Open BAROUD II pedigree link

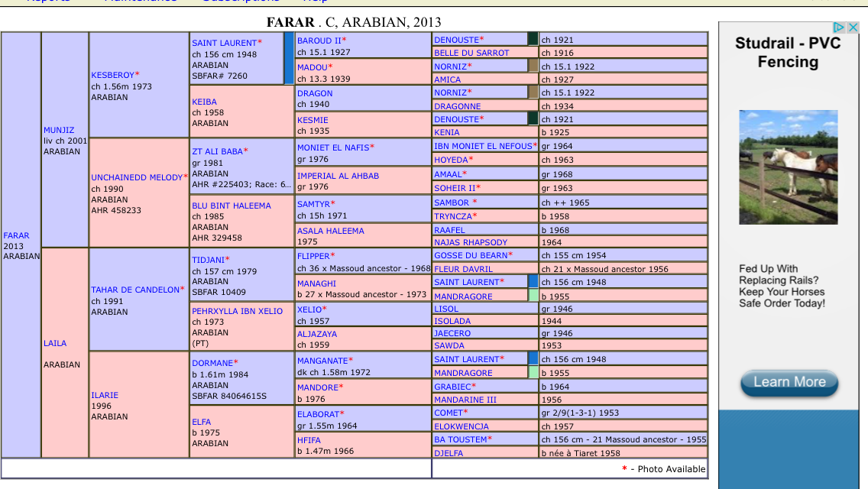coord(319,40)
